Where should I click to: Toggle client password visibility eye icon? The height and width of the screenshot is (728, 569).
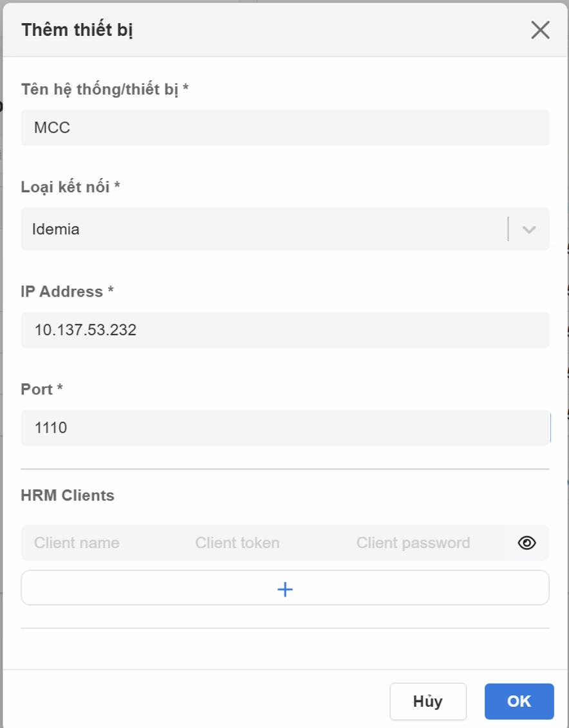pos(527,543)
